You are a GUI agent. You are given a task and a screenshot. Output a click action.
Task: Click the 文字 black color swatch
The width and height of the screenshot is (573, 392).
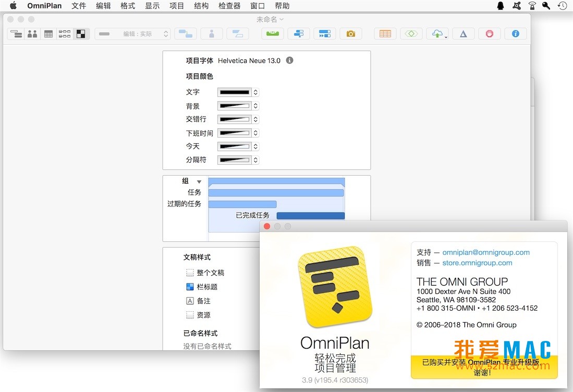coord(234,92)
